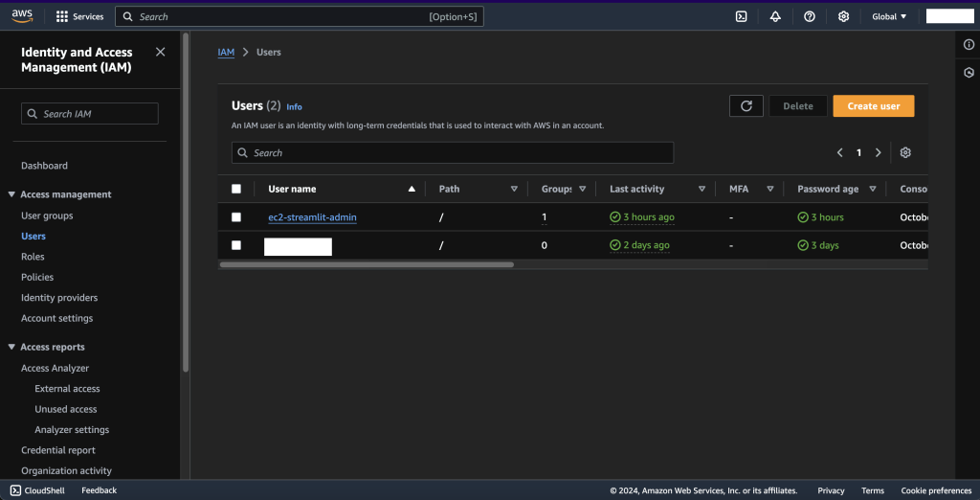Screen dimensions: 980x500
Task: Click the sidebar vertical scrollbar
Action: tap(186, 203)
